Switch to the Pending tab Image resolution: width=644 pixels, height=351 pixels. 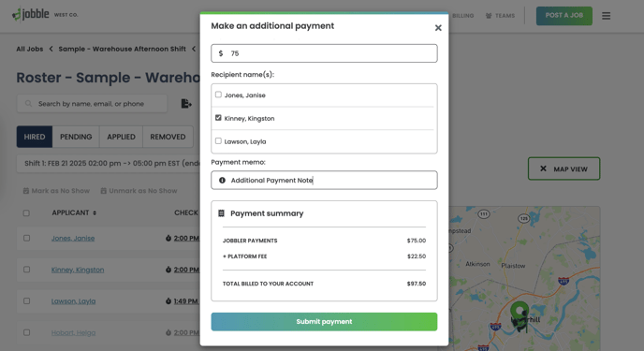tap(76, 137)
